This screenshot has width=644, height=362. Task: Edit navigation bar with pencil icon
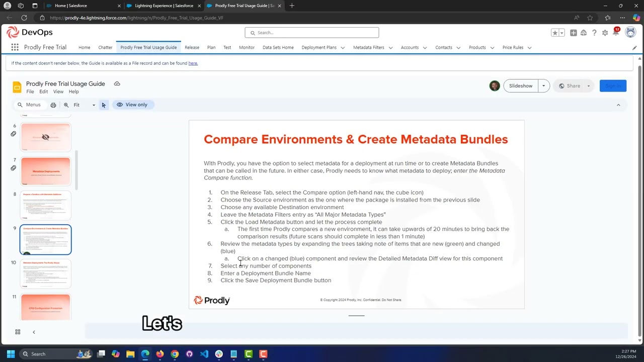pos(634,48)
